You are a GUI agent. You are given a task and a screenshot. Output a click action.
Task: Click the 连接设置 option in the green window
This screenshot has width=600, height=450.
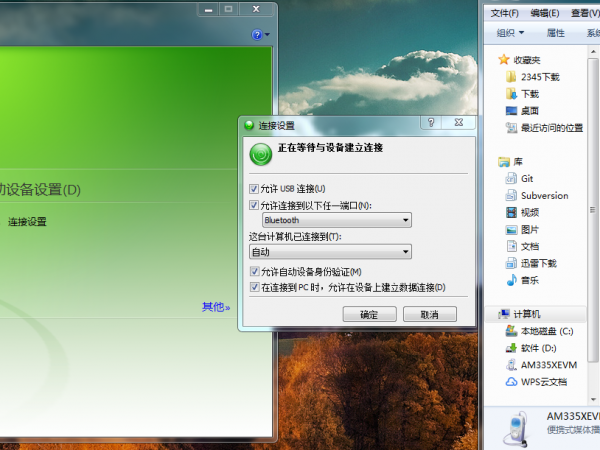pyautogui.click(x=27, y=222)
